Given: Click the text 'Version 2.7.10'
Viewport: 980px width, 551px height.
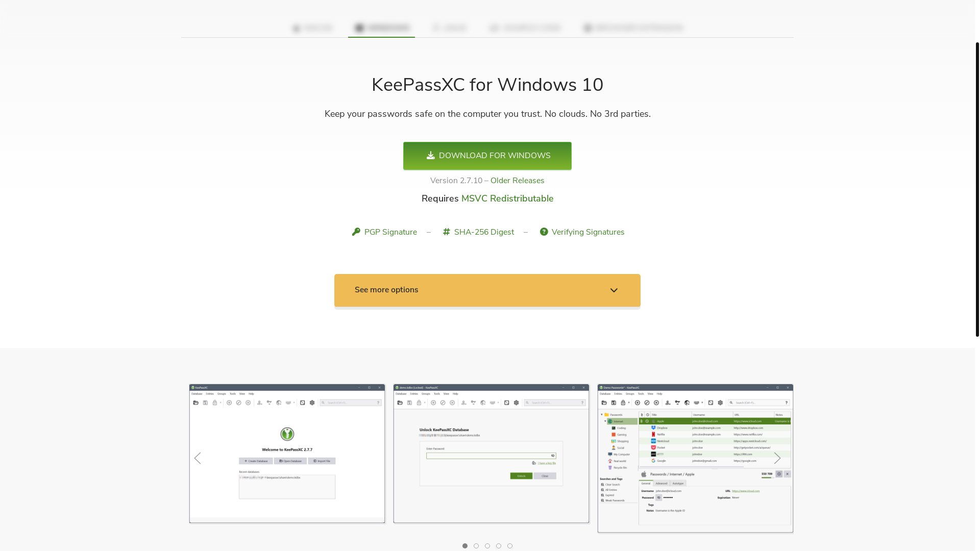Looking at the screenshot, I should (x=456, y=181).
